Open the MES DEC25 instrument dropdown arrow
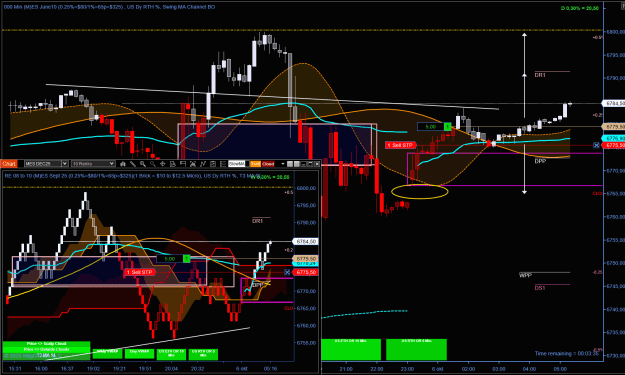This screenshot has width=625, height=375. coord(65,164)
